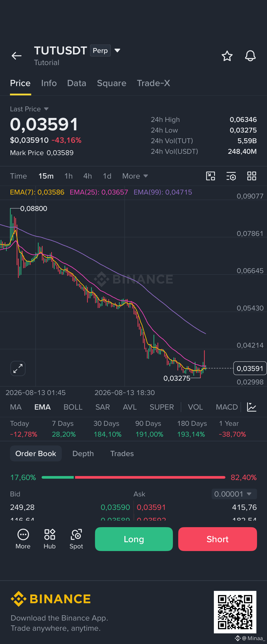Tap ask price 0,03591 in order book
The width and height of the screenshot is (267, 644).
coord(151,507)
